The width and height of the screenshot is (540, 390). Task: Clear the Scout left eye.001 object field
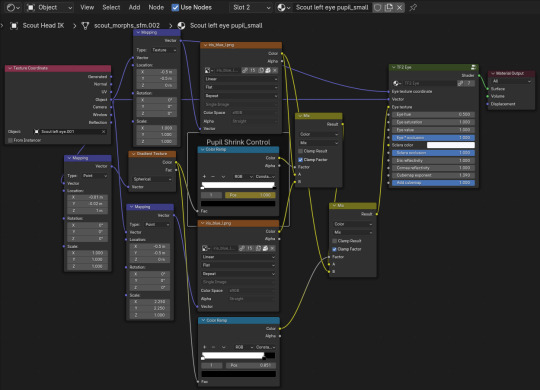pyautogui.click(x=103, y=132)
